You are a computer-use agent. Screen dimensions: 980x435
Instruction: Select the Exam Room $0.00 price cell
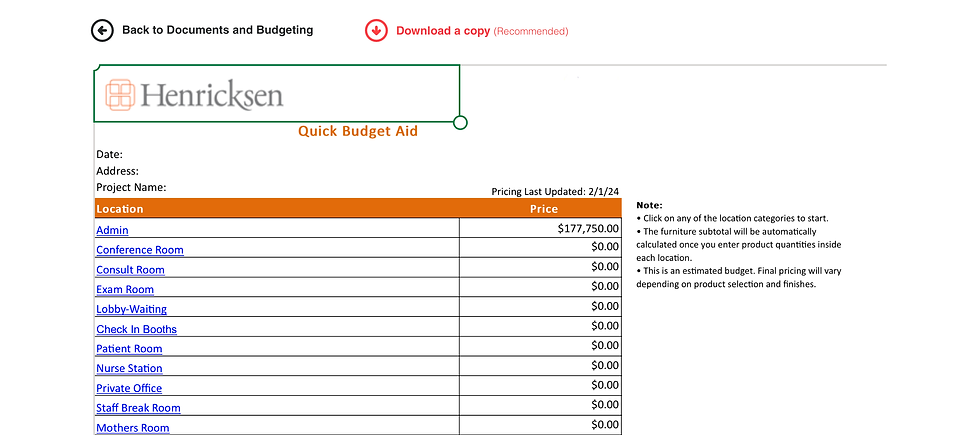click(x=541, y=287)
